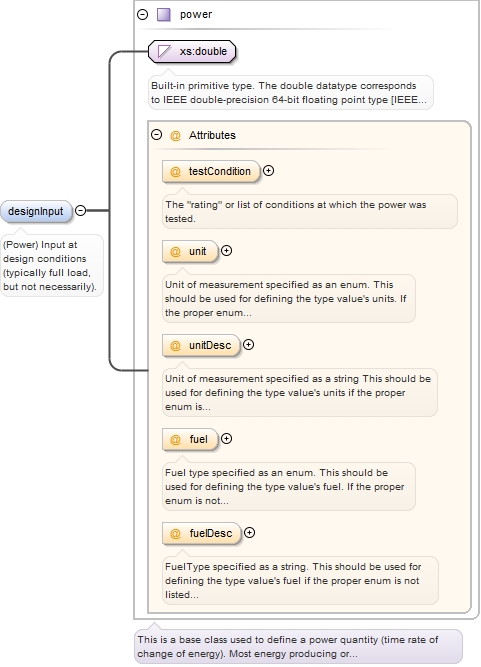Click the @ icon on unitDesc attribute
Screen dimensions: 481x667
[175, 345]
